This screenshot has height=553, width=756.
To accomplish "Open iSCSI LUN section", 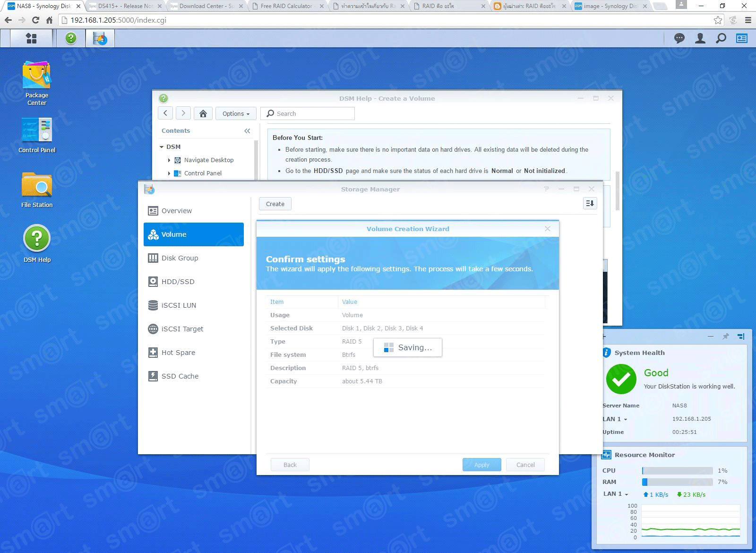I will (194, 305).
